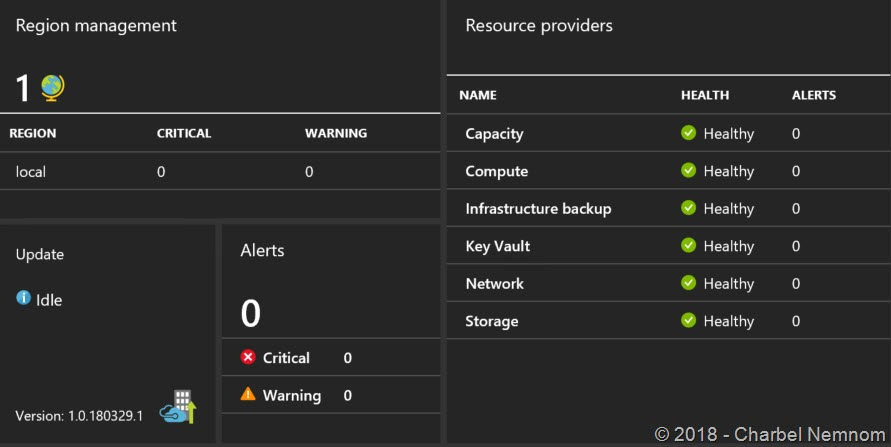Open the Key Vault resource provider
The height and width of the screenshot is (447, 891).
tap(498, 247)
